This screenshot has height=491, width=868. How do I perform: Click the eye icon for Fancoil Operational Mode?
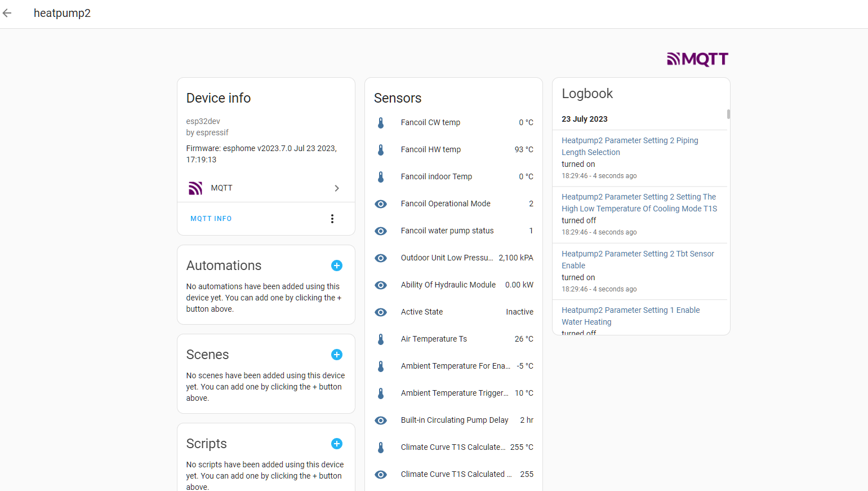(381, 204)
